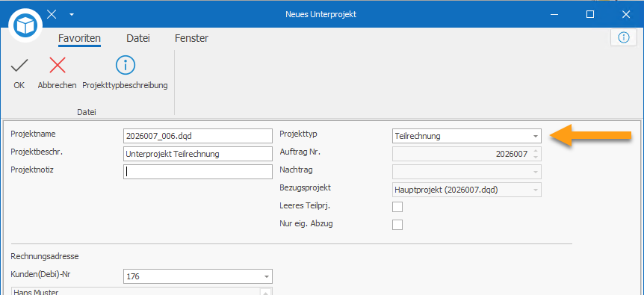Click the OK checkmark icon
This screenshot has width=644, height=295.
[x=19, y=66]
